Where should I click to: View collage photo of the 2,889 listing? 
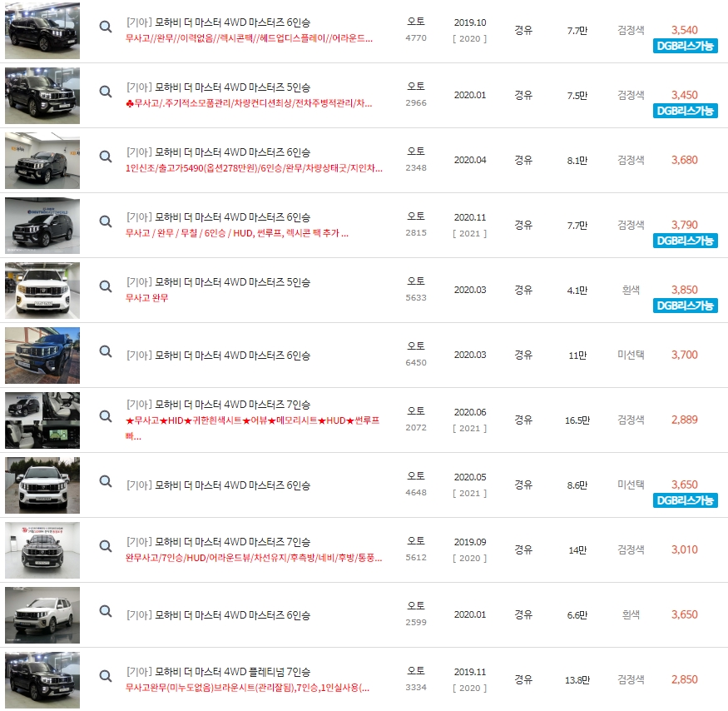42,420
